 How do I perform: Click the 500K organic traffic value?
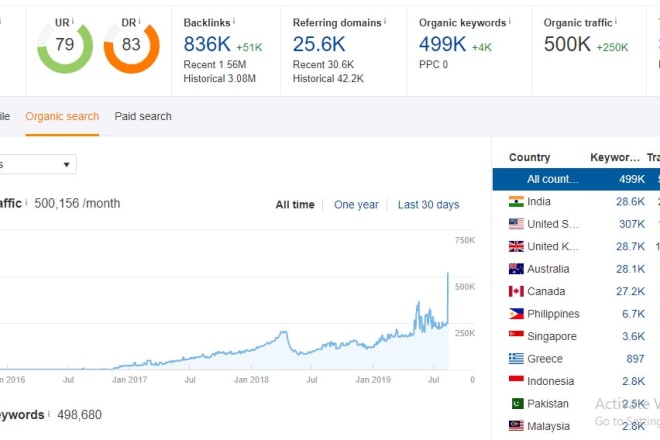click(567, 44)
